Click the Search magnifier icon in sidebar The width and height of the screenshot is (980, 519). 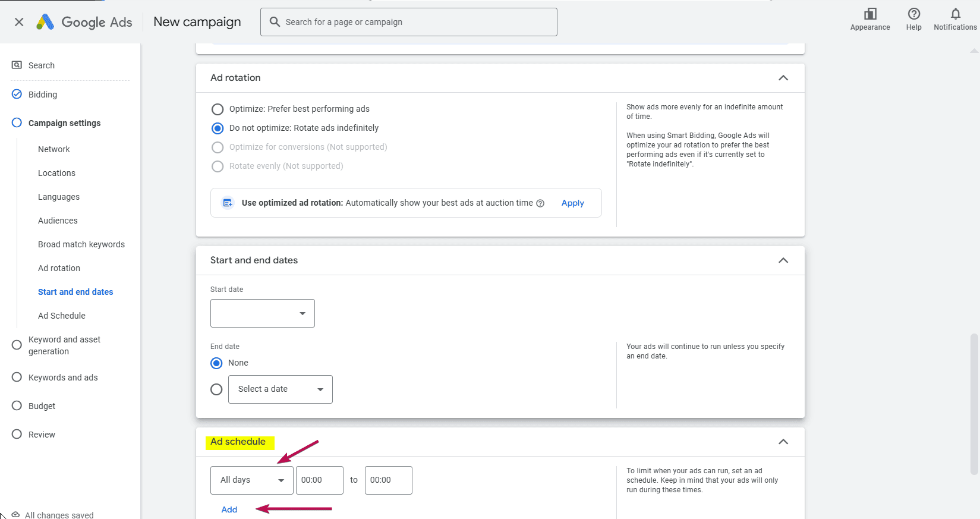pyautogui.click(x=17, y=65)
